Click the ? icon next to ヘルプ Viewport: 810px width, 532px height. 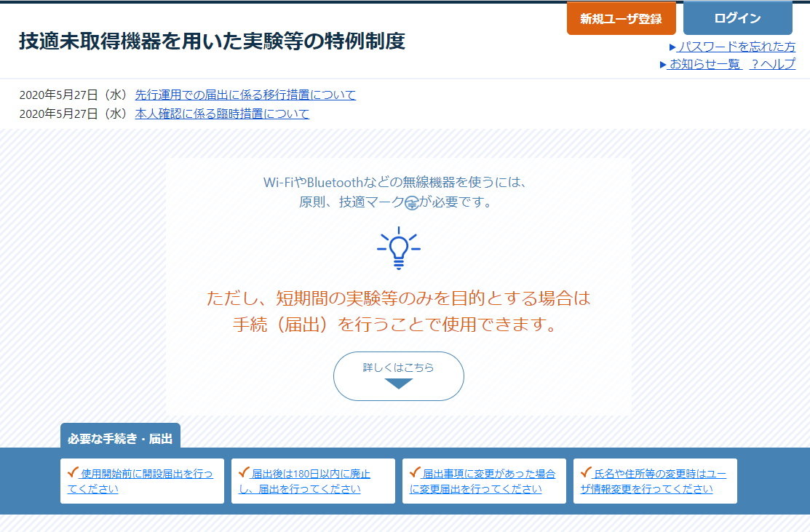point(755,64)
